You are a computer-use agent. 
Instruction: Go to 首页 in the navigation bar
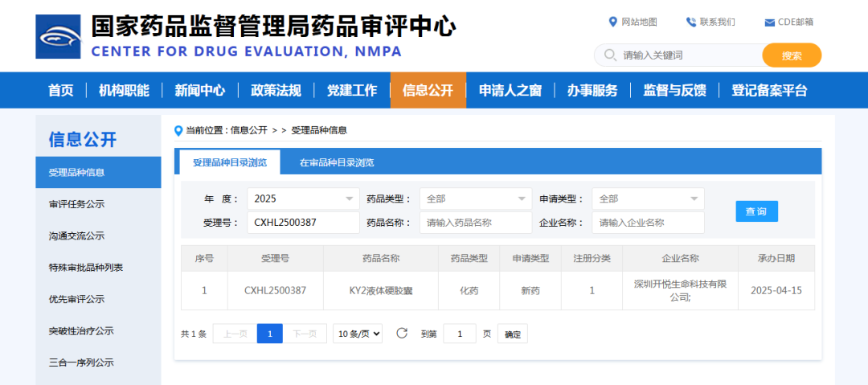click(x=61, y=90)
